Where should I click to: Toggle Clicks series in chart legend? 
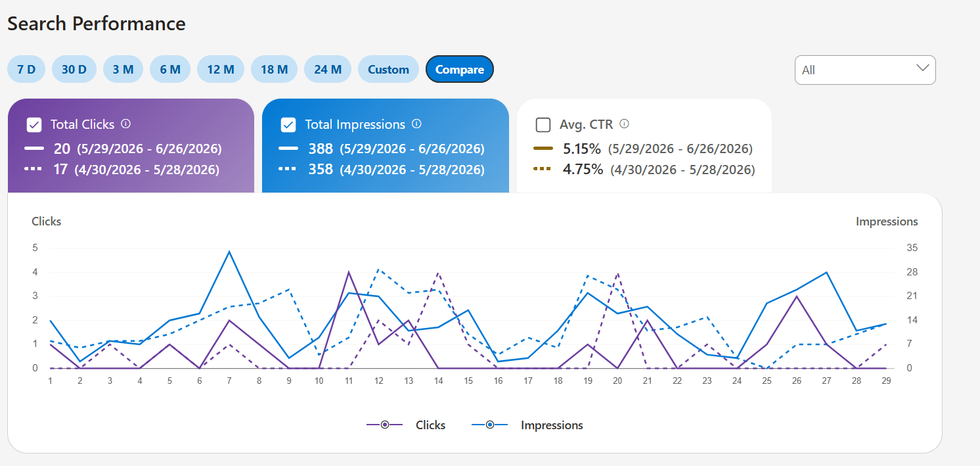click(x=406, y=425)
